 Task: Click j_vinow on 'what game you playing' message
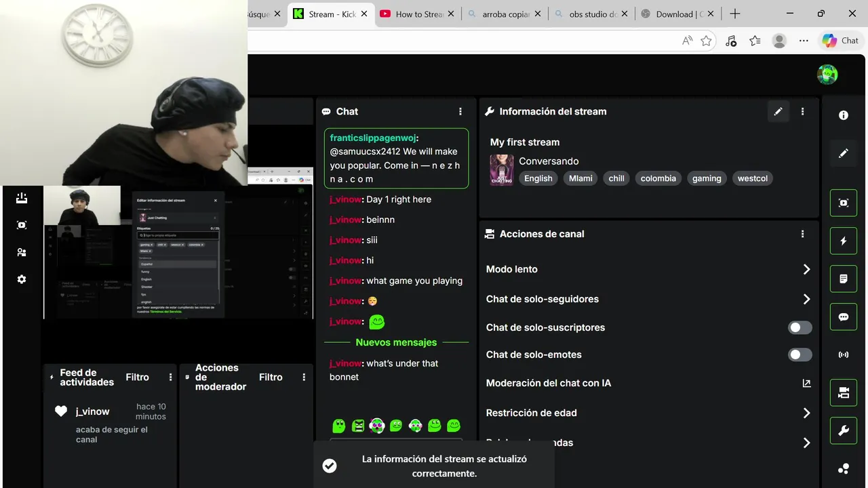[346, 281]
